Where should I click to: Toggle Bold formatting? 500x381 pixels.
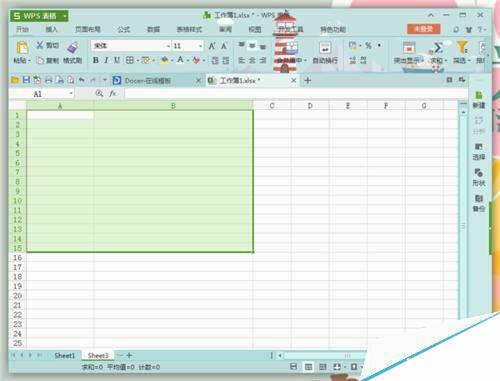[96, 60]
